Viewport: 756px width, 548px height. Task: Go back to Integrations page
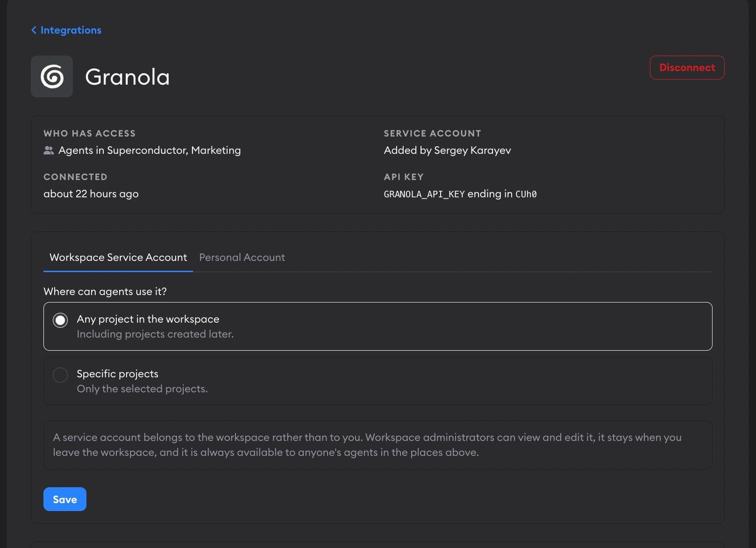click(x=66, y=30)
